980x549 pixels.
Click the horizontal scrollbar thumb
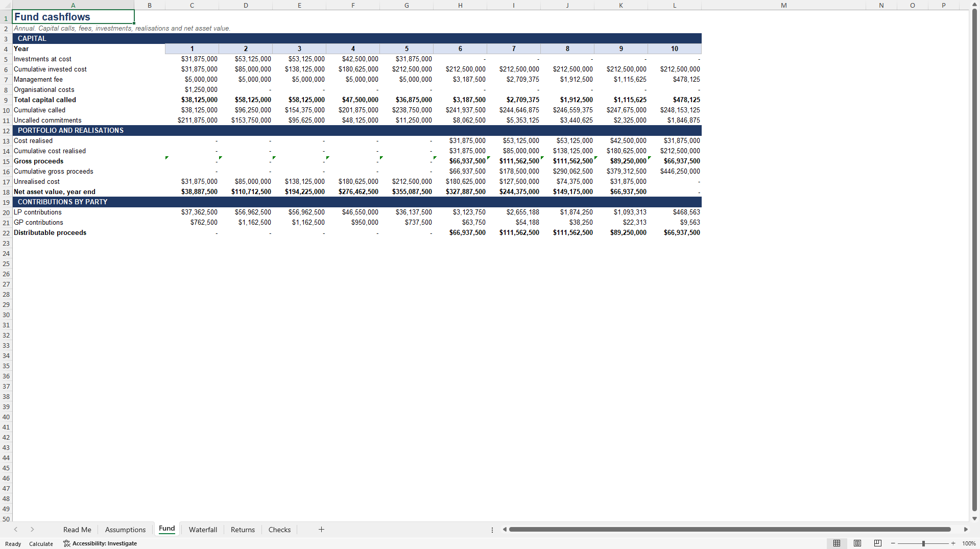730,530
